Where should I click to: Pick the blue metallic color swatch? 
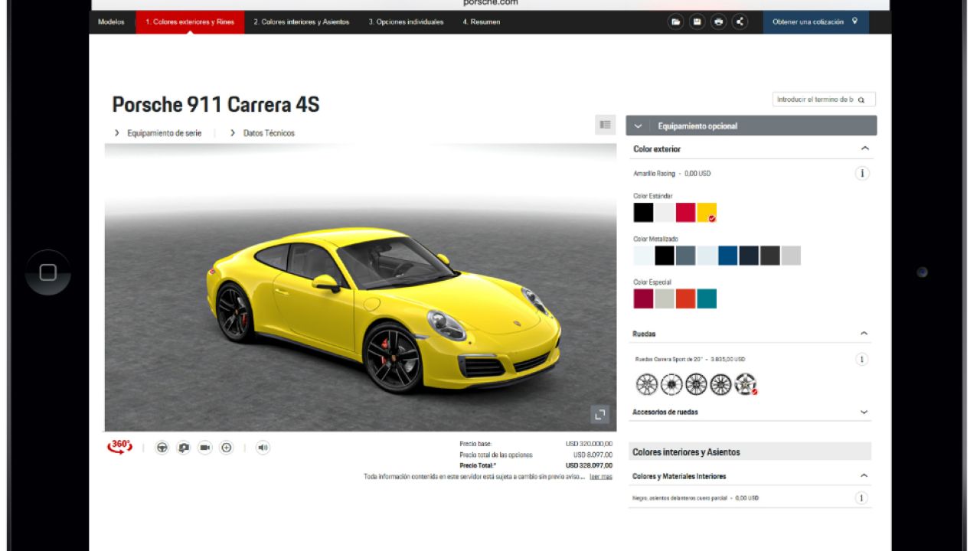tap(727, 256)
